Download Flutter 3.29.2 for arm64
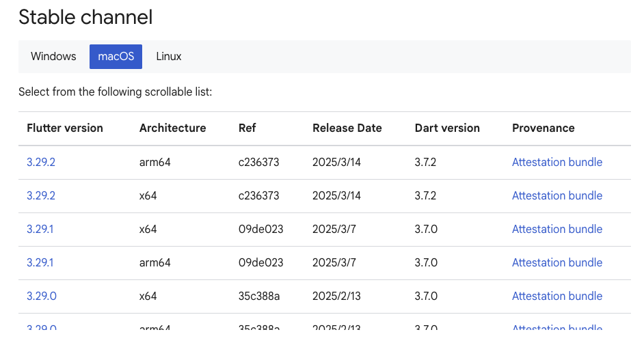Viewport: 644px width, 345px height. pos(41,163)
